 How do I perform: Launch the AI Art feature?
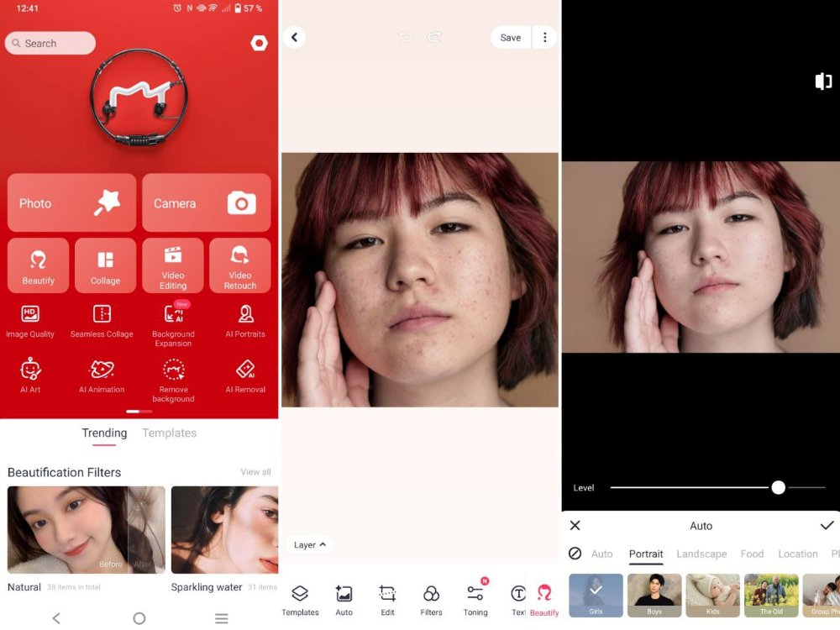pyautogui.click(x=31, y=378)
